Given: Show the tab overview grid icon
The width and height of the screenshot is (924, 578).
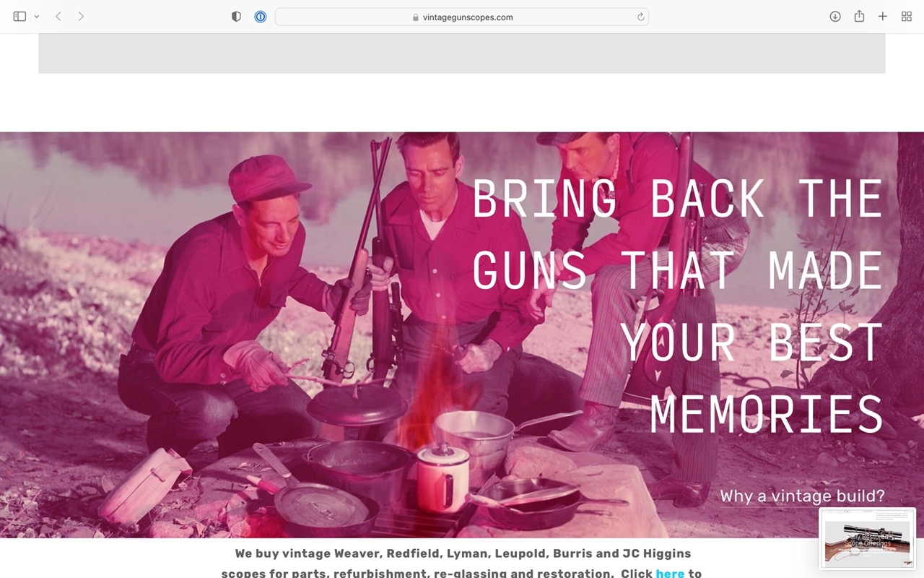Looking at the screenshot, I should [x=907, y=17].
